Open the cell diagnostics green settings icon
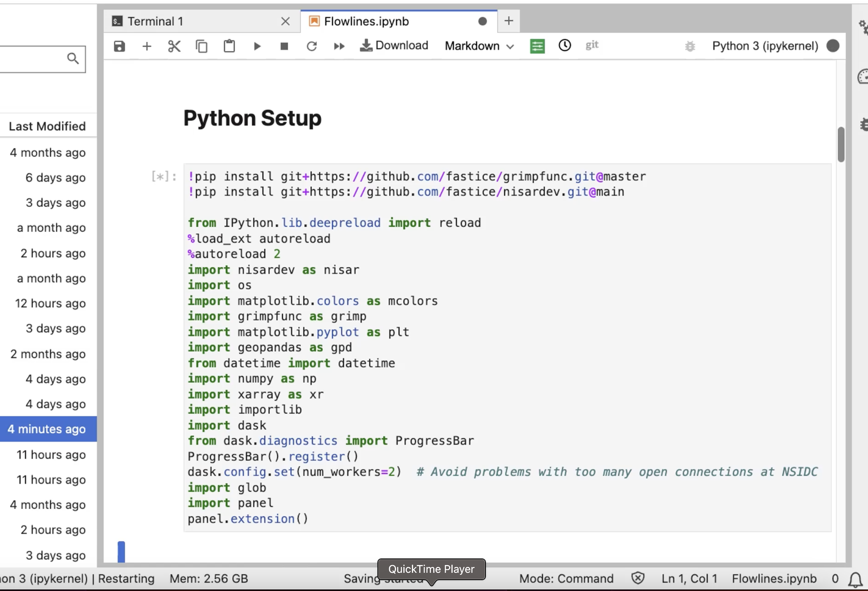 pyautogui.click(x=537, y=46)
